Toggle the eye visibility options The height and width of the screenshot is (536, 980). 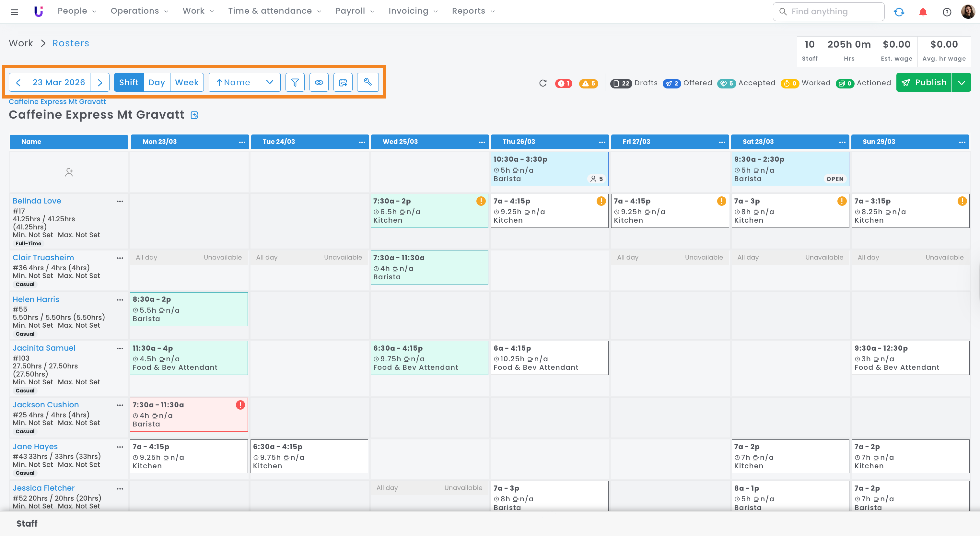(319, 83)
